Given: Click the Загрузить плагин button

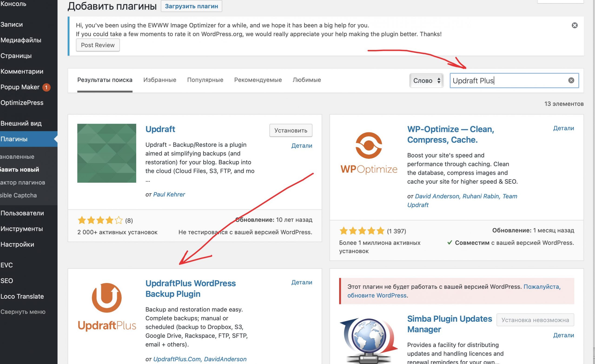Looking at the screenshot, I should (191, 6).
